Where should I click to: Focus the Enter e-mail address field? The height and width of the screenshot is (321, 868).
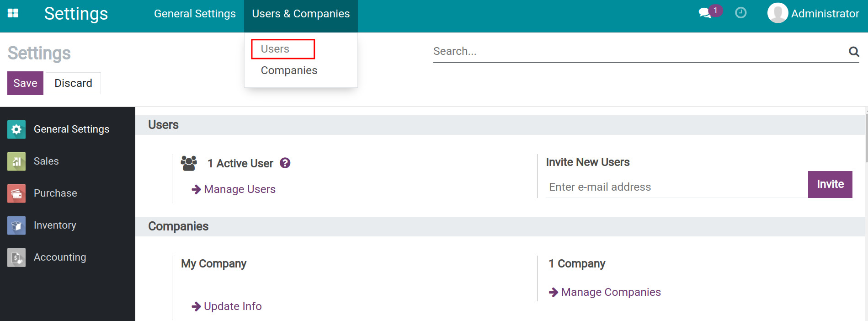point(676,187)
